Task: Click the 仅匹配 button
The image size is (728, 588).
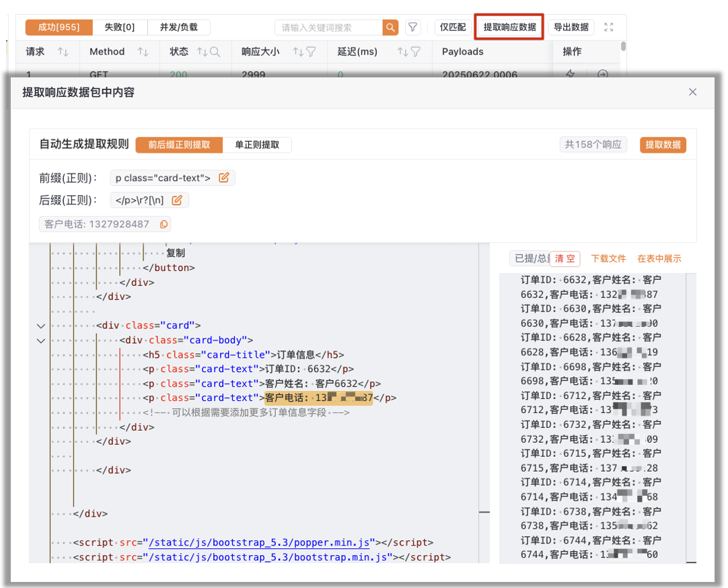Action: click(453, 28)
